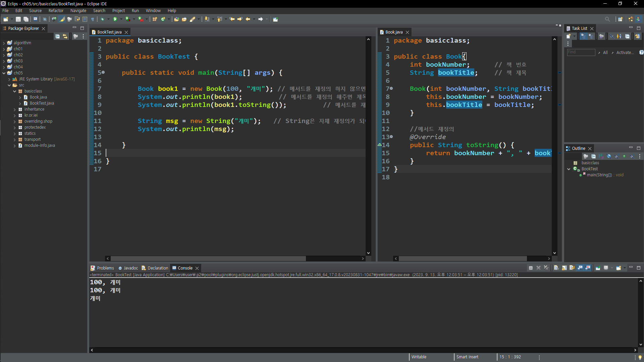Expand the inheritance package in tree
The width and height of the screenshot is (644, 362).
15,109
